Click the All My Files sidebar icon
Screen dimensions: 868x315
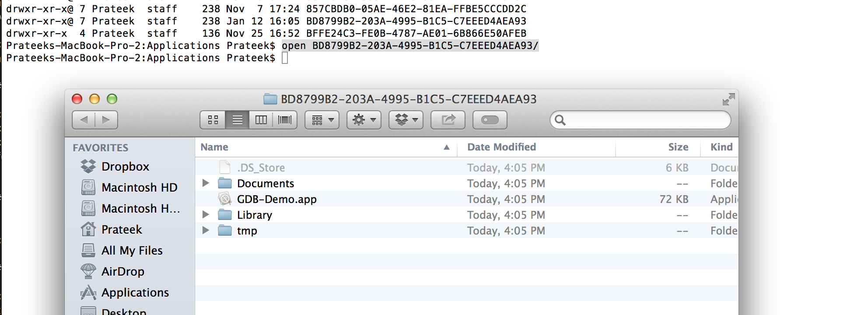coord(88,250)
